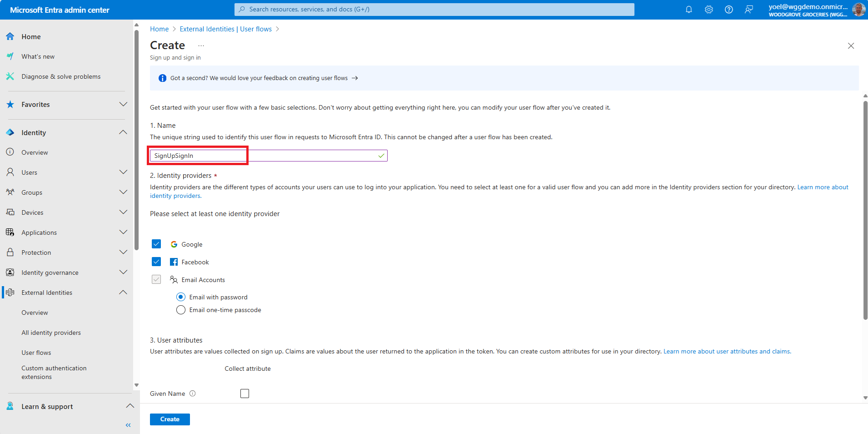Open User flows in sidebar

36,353
